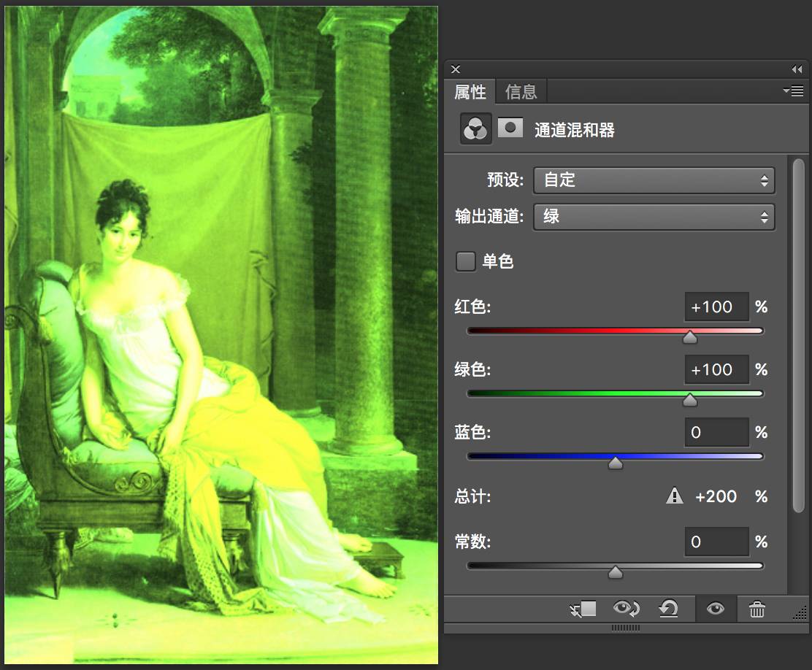
Task: Click the +200 total value text
Action: (716, 496)
